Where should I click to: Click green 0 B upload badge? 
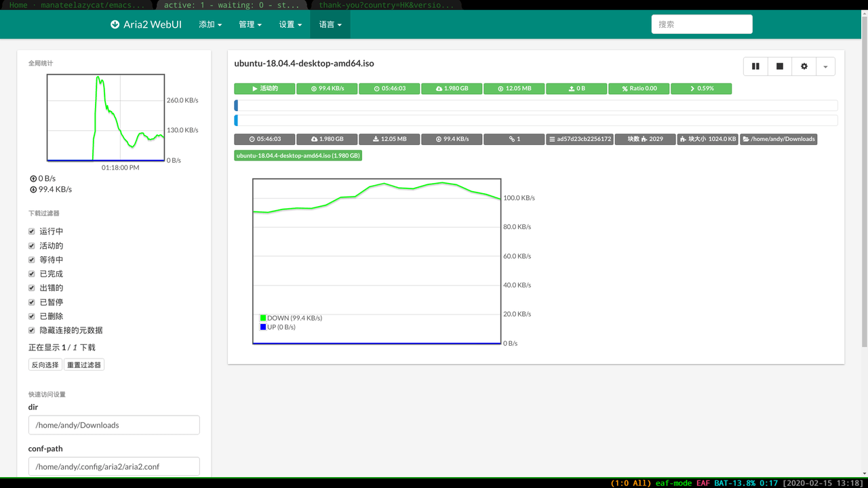pyautogui.click(x=576, y=89)
